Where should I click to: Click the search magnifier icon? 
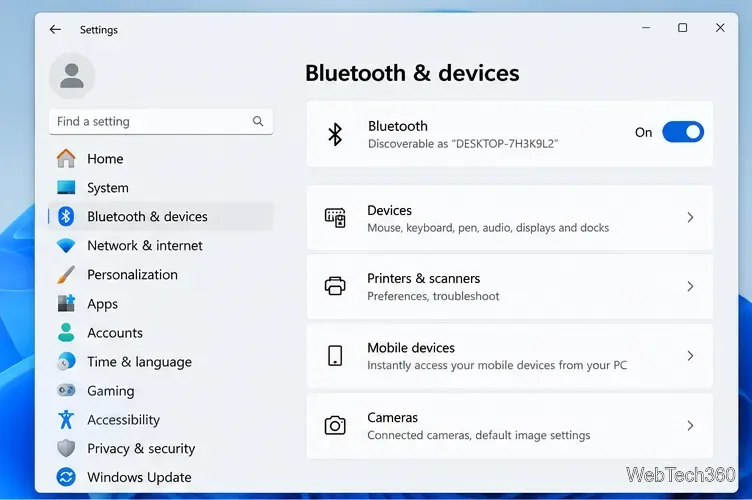click(x=258, y=121)
